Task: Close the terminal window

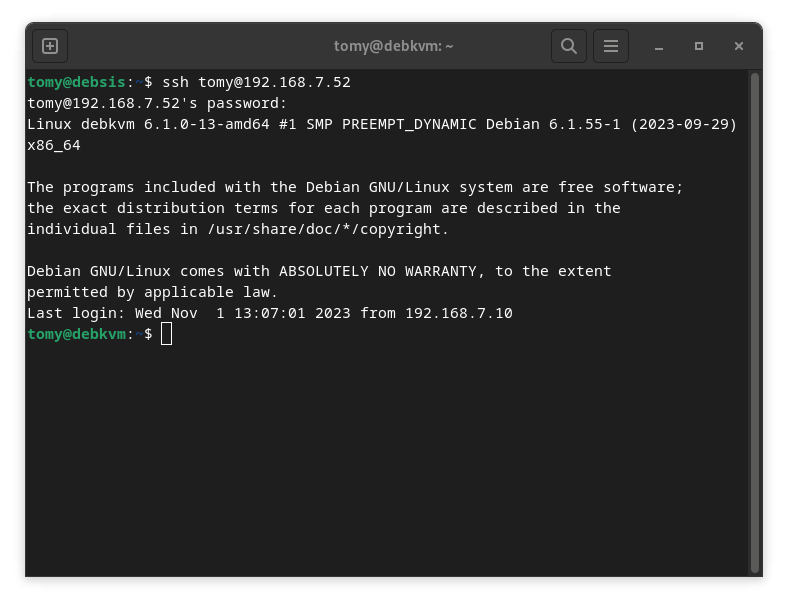Action: tap(739, 46)
